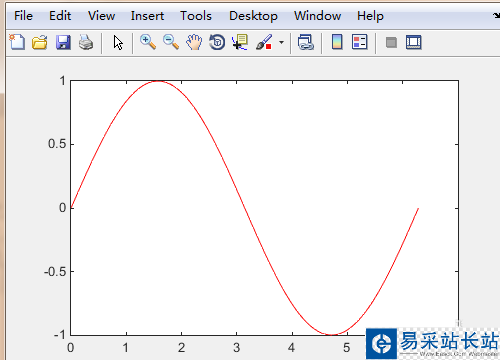Activate the Zoom In magnifier tool

tap(148, 42)
